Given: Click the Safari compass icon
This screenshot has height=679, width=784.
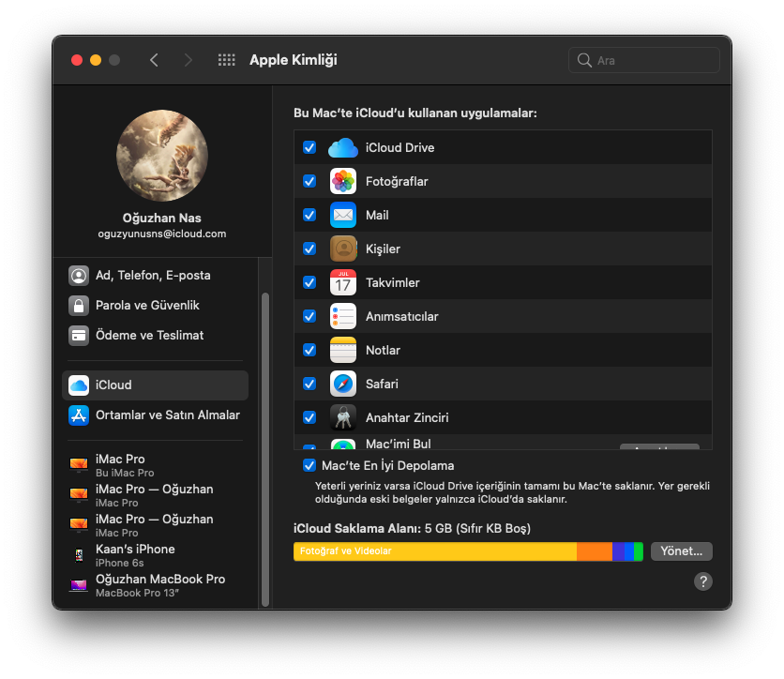Looking at the screenshot, I should point(343,384).
